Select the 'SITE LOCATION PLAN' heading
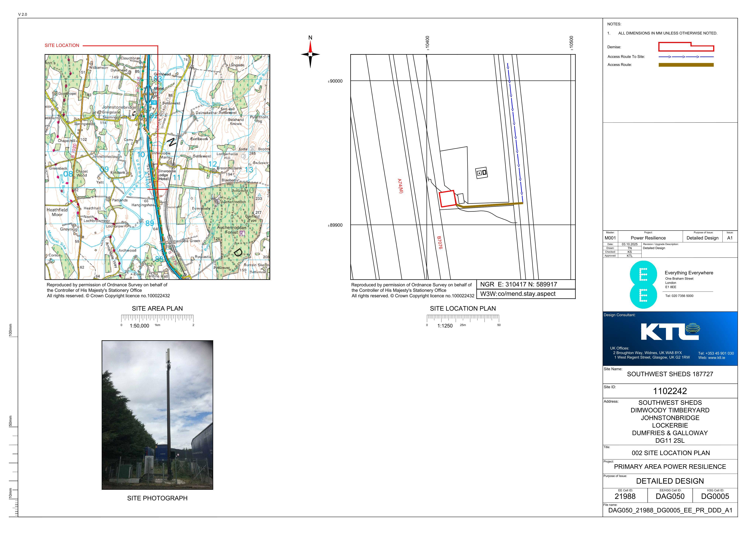 coord(463,309)
